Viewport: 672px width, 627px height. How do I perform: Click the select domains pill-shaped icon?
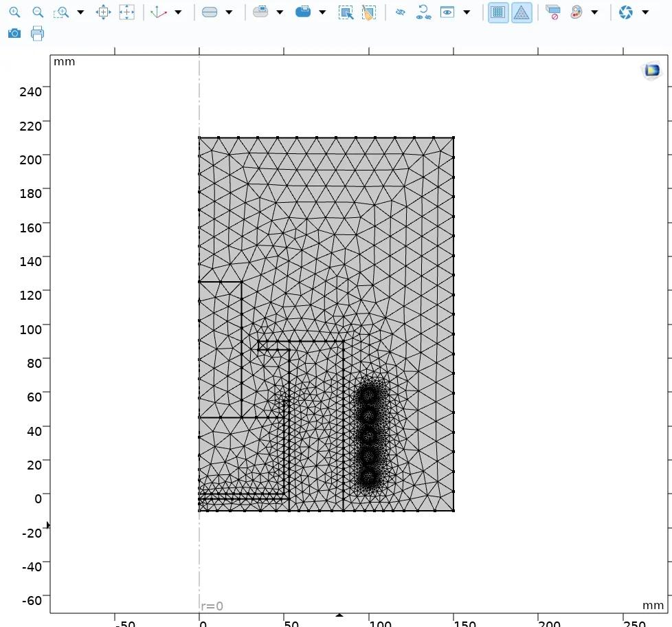[210, 12]
